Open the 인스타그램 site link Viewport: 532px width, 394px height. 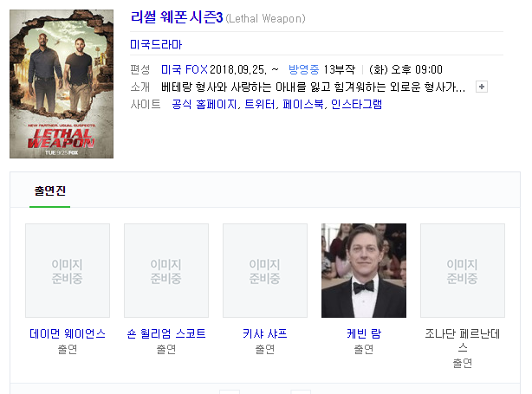pos(357,104)
